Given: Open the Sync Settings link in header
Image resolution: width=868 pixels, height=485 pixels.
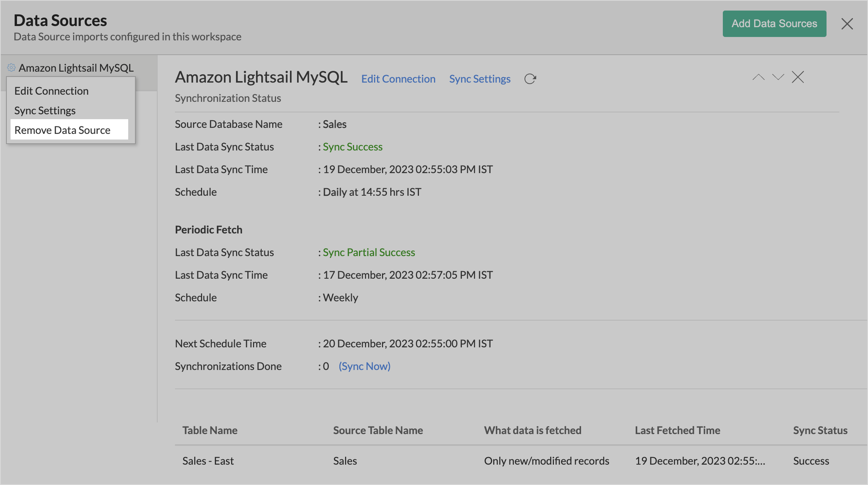Looking at the screenshot, I should 480,79.
